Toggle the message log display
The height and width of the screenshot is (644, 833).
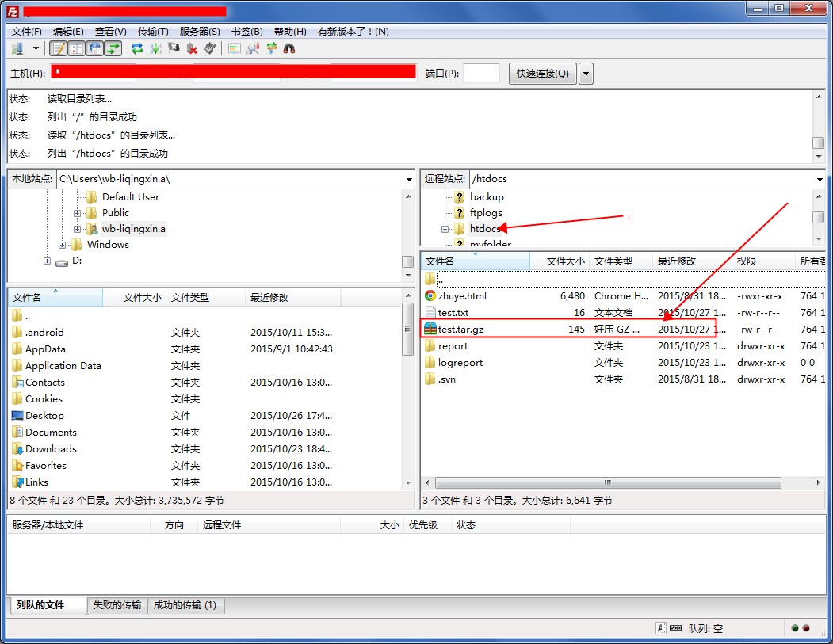pyautogui.click(x=59, y=49)
